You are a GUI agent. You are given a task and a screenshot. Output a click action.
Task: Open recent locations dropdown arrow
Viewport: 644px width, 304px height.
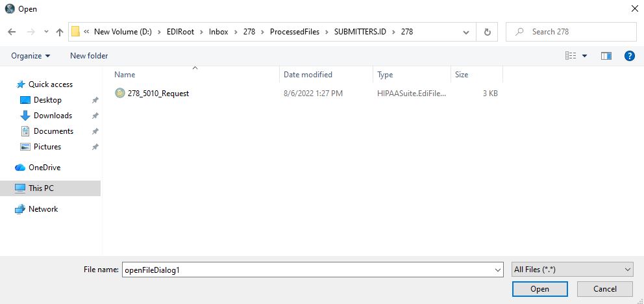pos(46,32)
